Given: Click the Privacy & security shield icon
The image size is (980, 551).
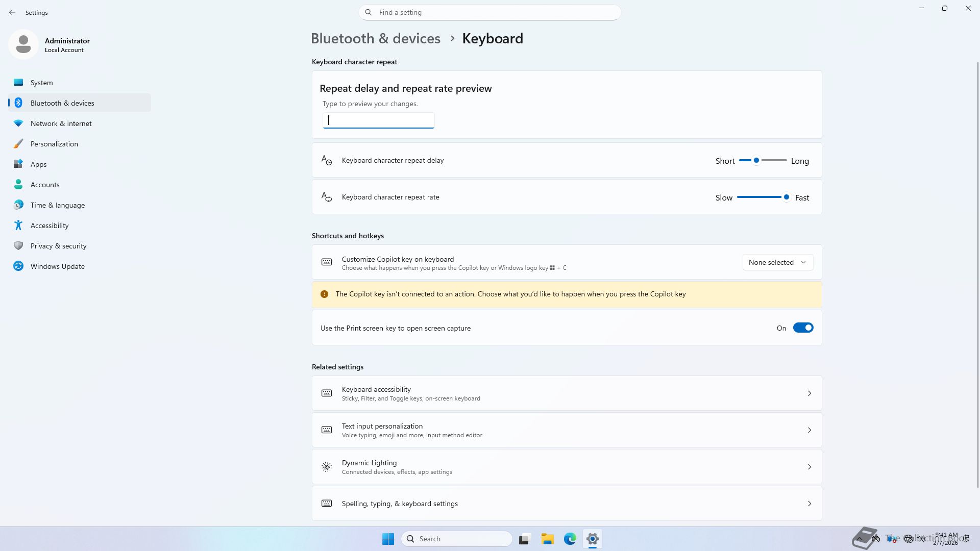Looking at the screenshot, I should click(x=18, y=246).
